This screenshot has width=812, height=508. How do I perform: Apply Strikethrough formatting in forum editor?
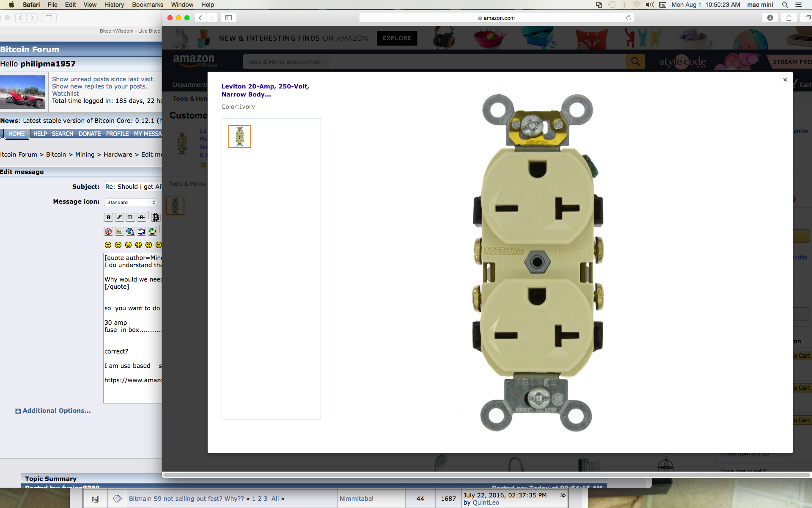pyautogui.click(x=141, y=218)
